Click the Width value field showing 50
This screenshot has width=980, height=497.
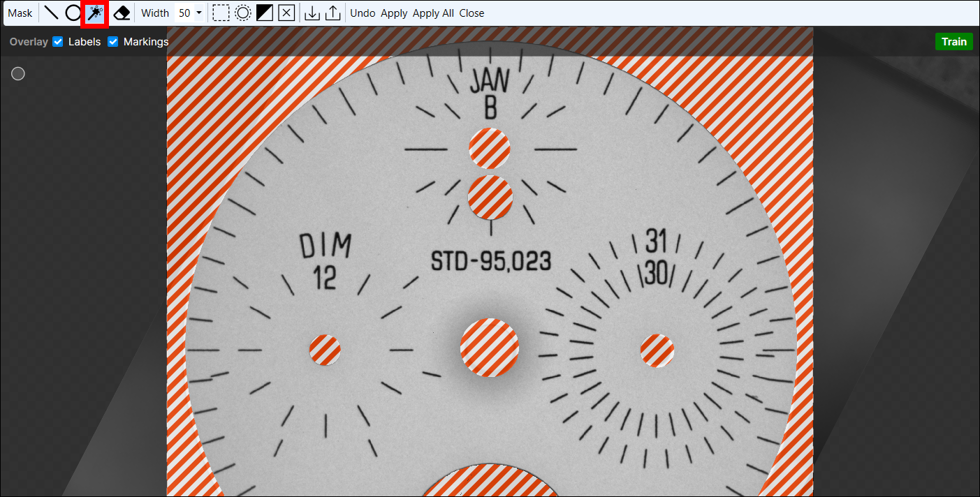[x=184, y=13]
